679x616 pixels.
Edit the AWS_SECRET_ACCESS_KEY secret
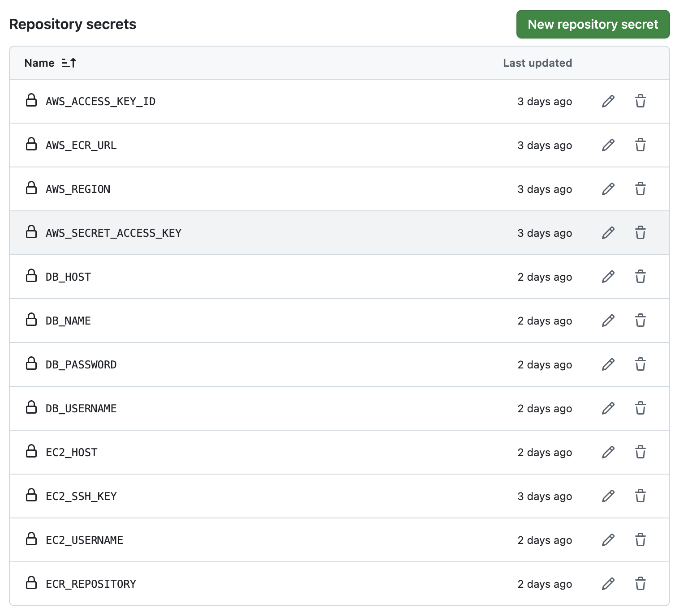(608, 233)
